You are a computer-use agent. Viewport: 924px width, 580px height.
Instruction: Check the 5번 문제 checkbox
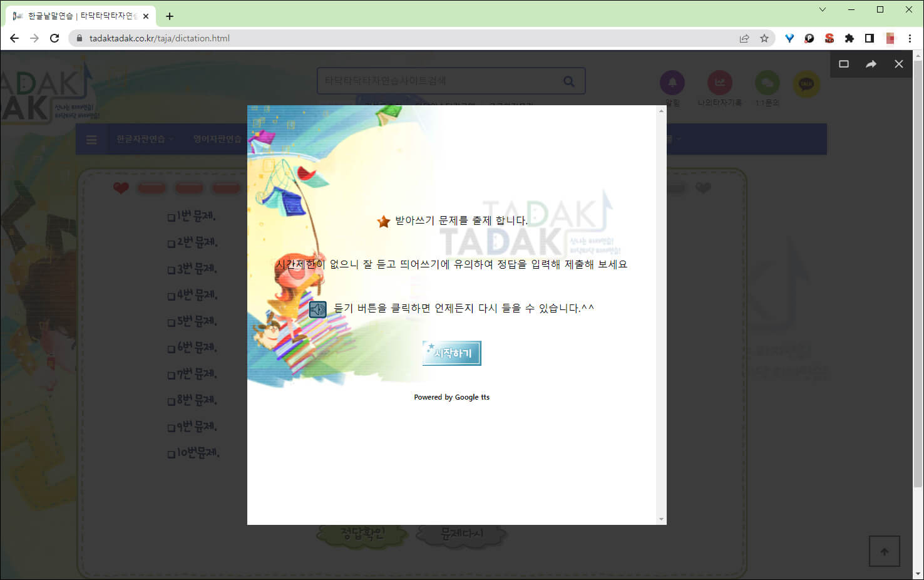point(171,323)
